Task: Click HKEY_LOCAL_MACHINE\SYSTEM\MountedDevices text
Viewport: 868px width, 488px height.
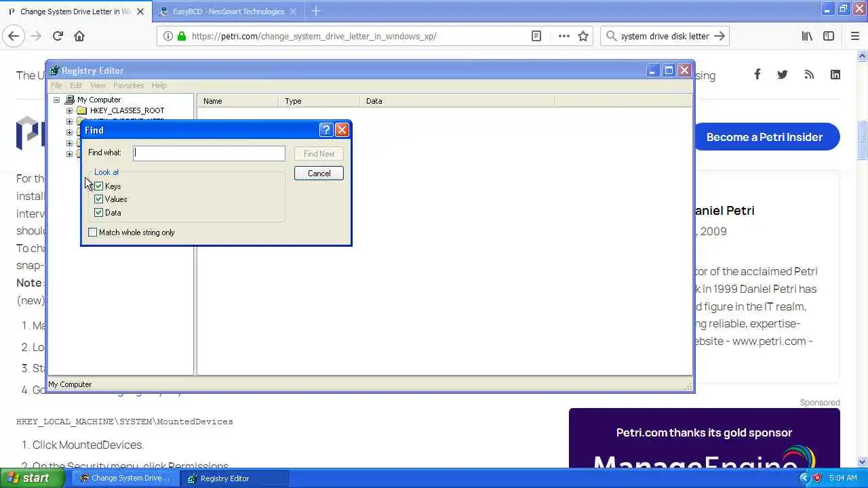Action: tap(125, 422)
